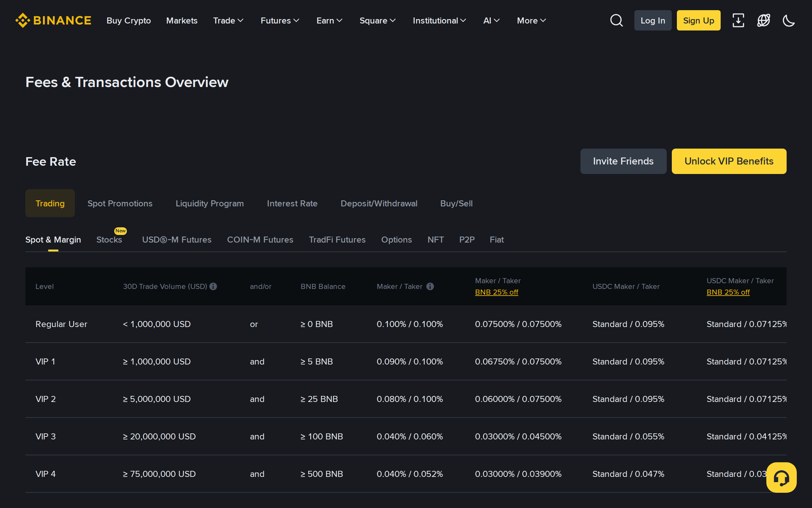This screenshot has width=812, height=508.
Task: Open the customer support headset chat
Action: (782, 477)
